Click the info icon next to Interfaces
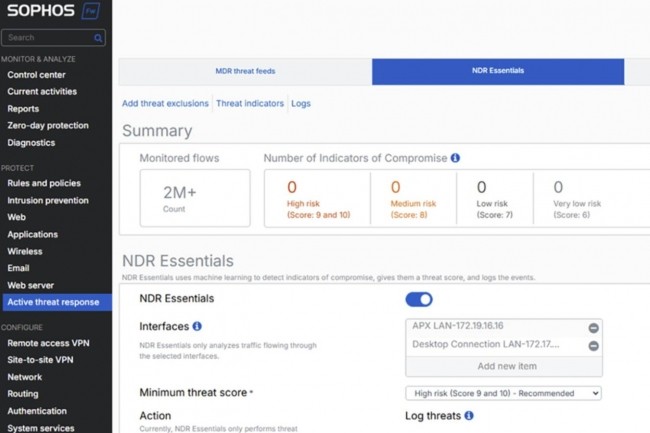 click(x=197, y=326)
